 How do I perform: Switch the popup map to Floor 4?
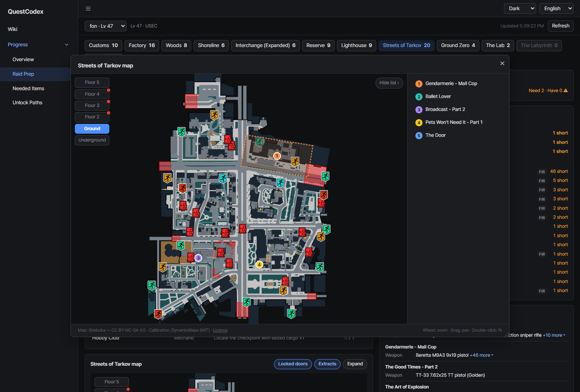[92, 94]
